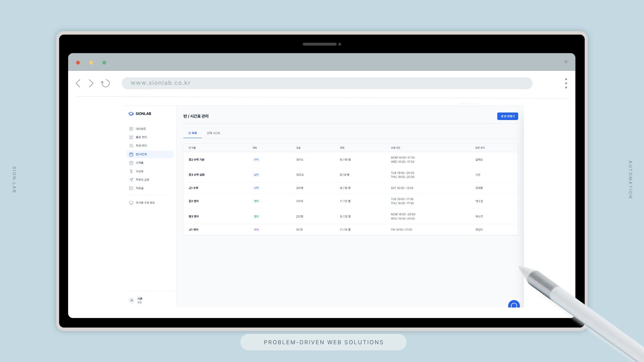The image size is (644, 362).
Task: Open the browser three-dot menu
Action: (566, 83)
